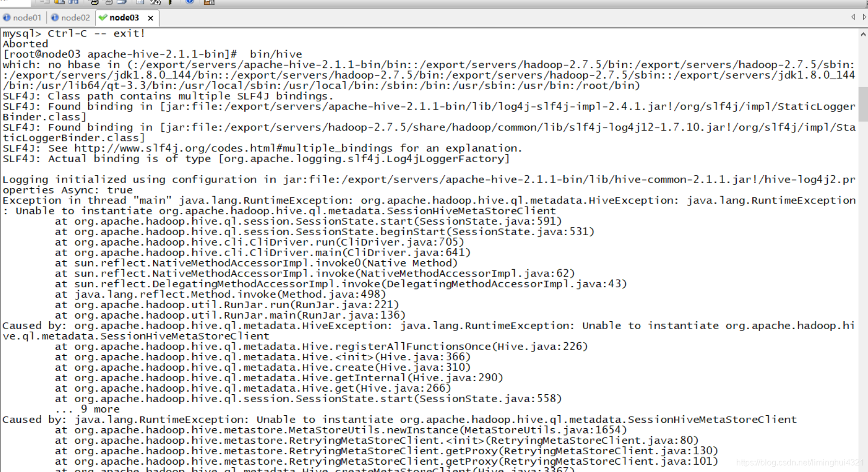Click 'NativeMethodAccessorImpl.invoke(NativeMethodAccessorImpl.java:62)' line
This screenshot has width=868, height=472.
point(315,273)
